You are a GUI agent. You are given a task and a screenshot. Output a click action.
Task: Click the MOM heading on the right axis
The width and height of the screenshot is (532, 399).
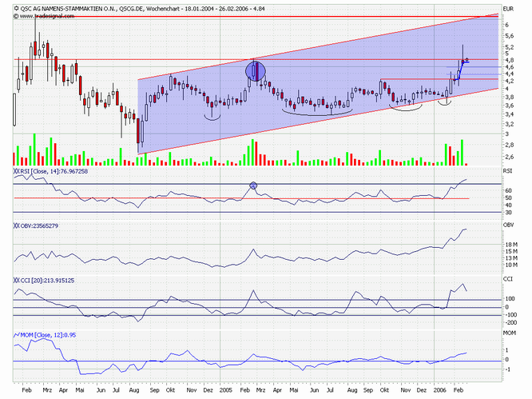[509, 333]
